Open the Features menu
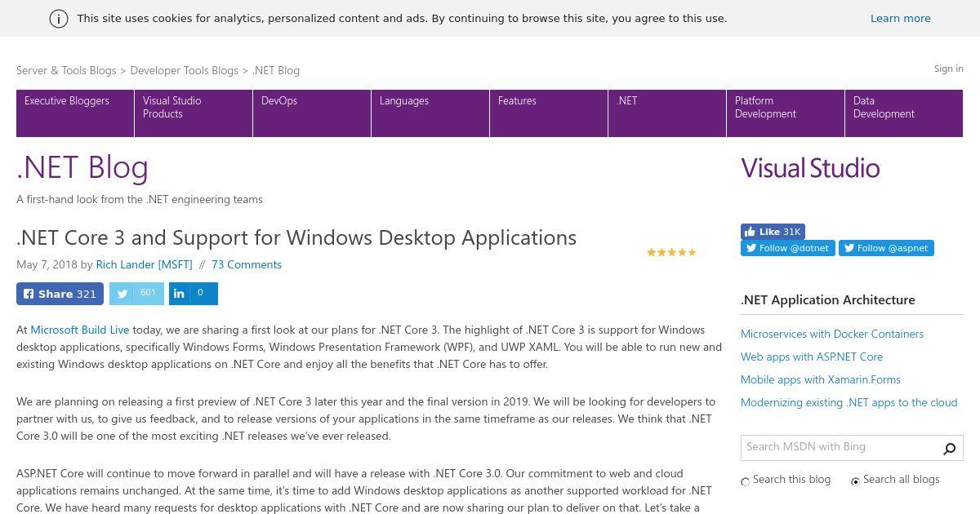This screenshot has height=514, width=980. (549, 113)
